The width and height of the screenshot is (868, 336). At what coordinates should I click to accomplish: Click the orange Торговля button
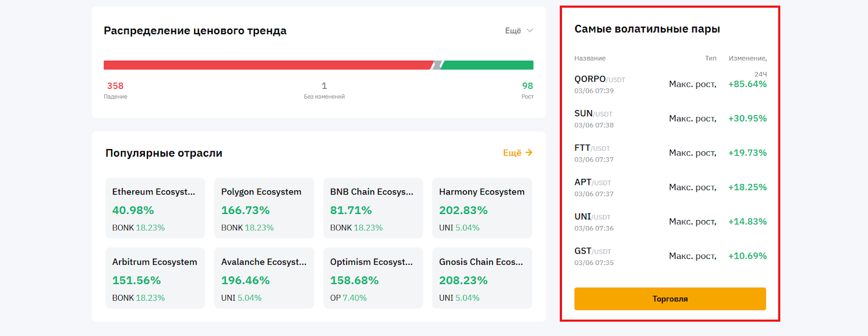coord(670,299)
